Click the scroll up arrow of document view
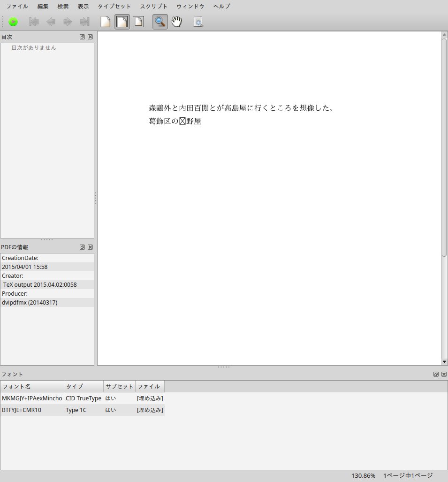Screen dimensions: 448x482 [444, 34]
